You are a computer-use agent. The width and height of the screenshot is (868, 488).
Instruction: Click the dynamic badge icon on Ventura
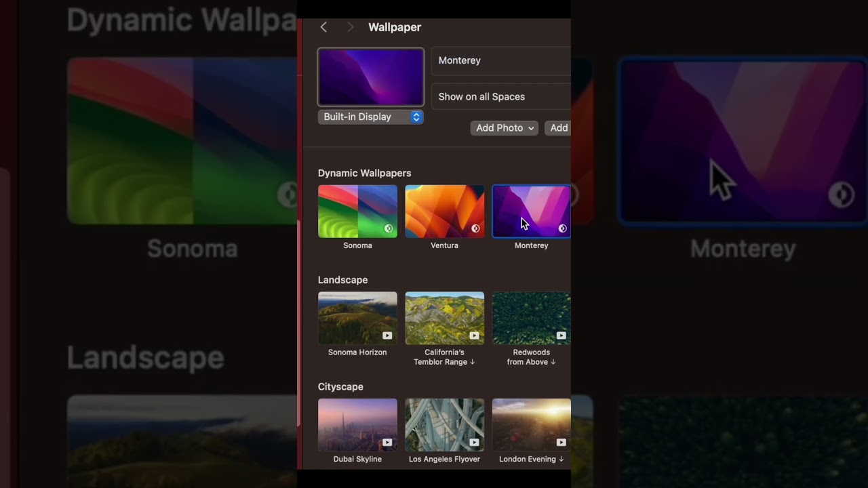[475, 228]
